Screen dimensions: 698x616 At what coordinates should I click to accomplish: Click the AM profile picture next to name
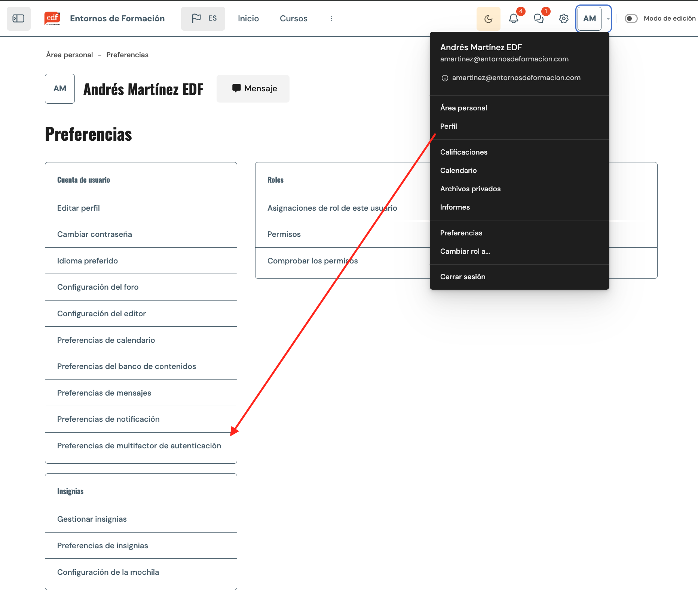[x=60, y=88]
